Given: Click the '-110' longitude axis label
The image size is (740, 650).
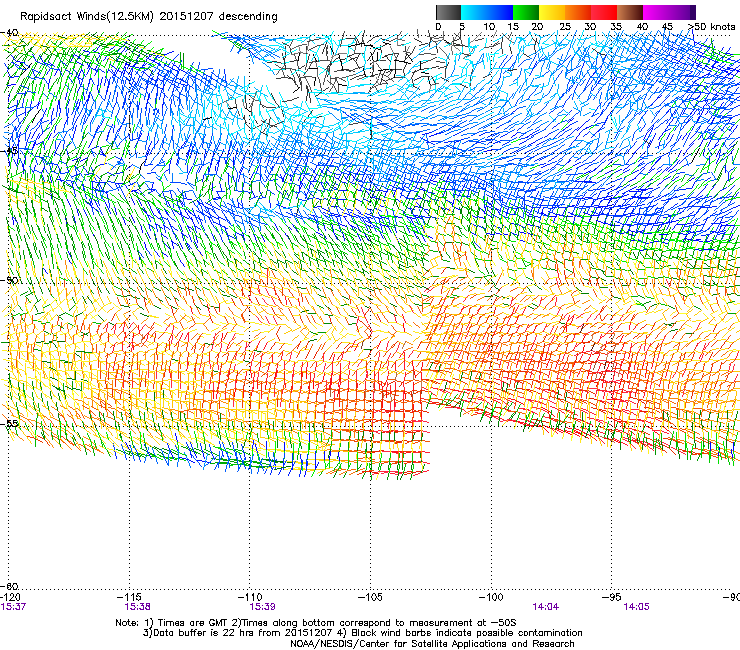Looking at the screenshot, I should [x=250, y=597].
